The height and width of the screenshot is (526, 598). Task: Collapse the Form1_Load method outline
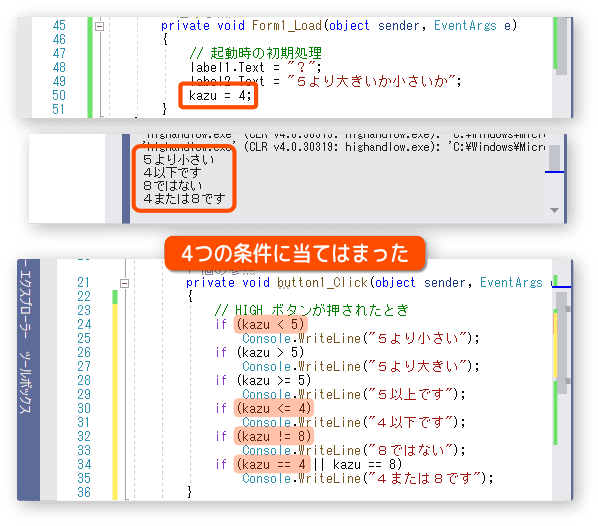pos(100,26)
